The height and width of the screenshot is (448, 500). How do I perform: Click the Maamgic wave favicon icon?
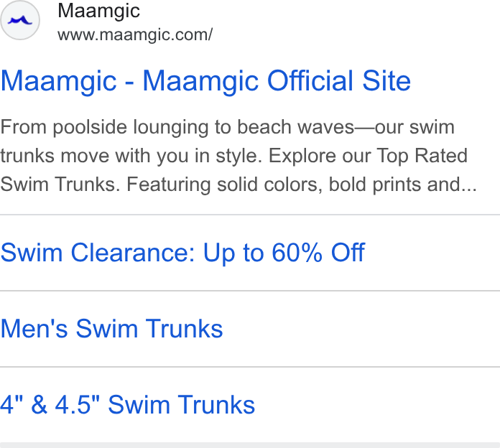20,20
